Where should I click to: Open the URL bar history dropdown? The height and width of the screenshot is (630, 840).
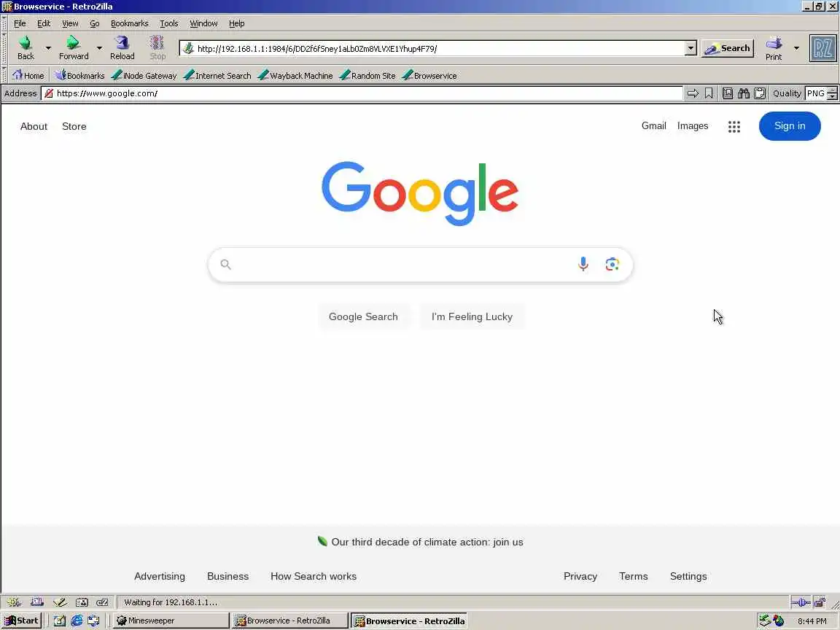[691, 48]
